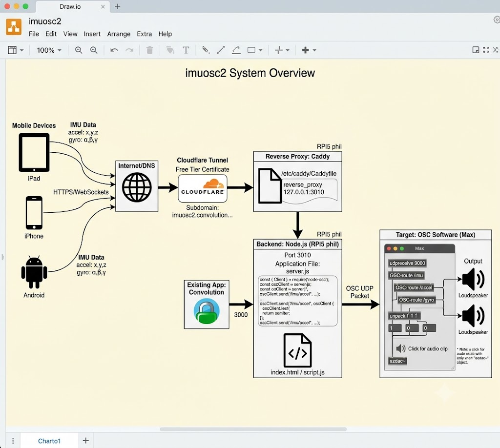The image size is (500, 448).
Task: Select the index.html code file icon
Action: click(297, 350)
